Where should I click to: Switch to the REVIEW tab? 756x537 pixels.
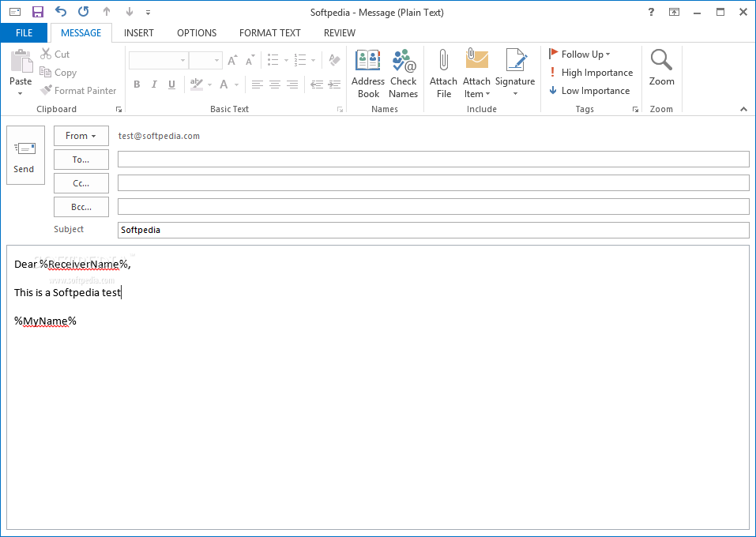(340, 33)
